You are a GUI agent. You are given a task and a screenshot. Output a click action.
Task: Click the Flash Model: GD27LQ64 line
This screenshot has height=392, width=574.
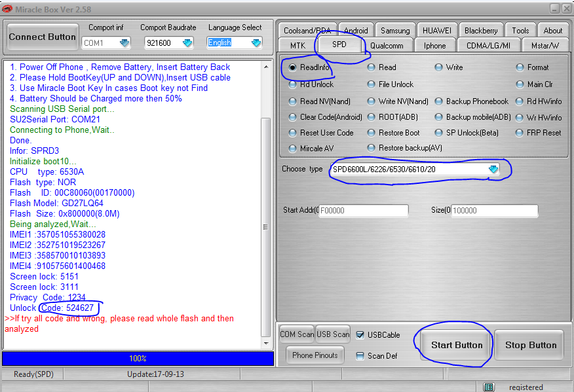[56, 203]
